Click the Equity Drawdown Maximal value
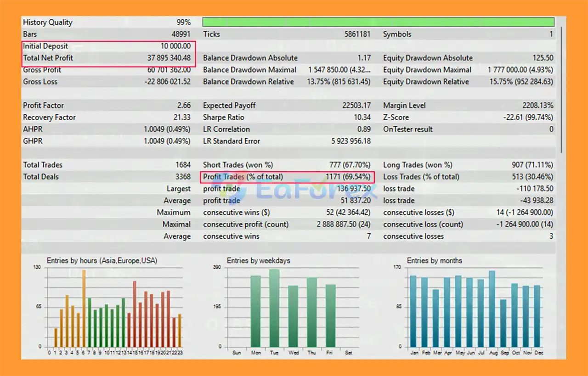588x376 pixels. [x=520, y=70]
